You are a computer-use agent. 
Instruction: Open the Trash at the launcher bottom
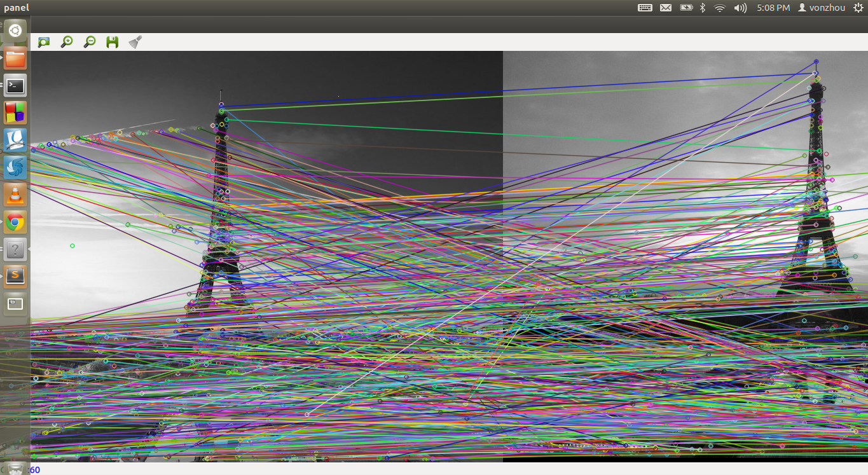tap(17, 468)
